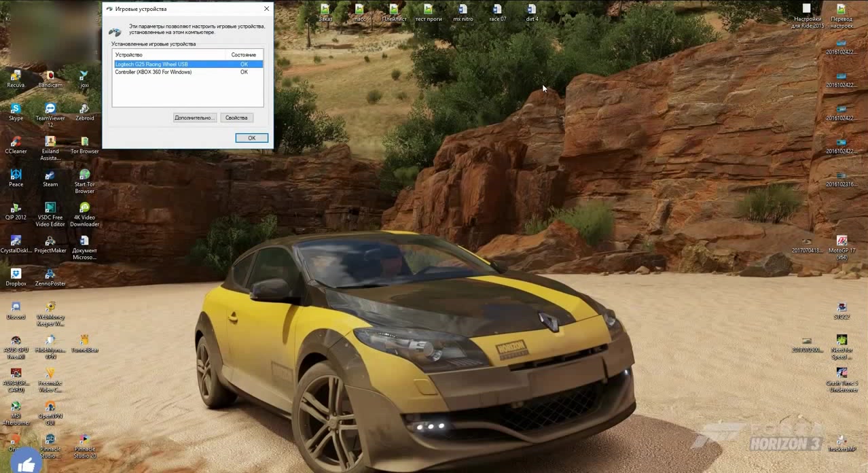This screenshot has height=473, width=868.
Task: Select Logitech G25 Racing Wheel USB device
Action: (x=151, y=64)
